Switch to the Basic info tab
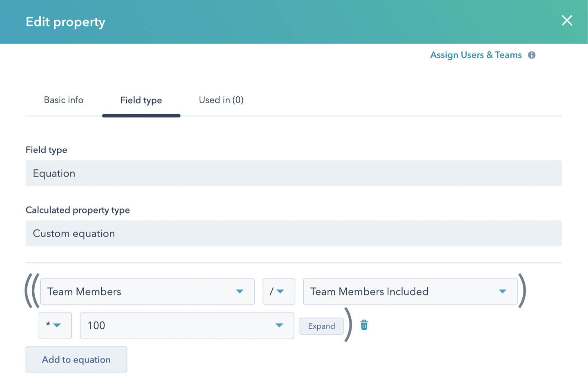Viewport: 588px width, 385px height. click(x=64, y=100)
